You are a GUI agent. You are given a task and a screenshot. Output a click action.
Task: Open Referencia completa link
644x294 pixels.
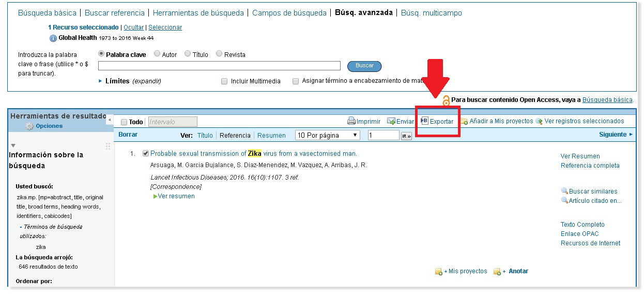590,166
